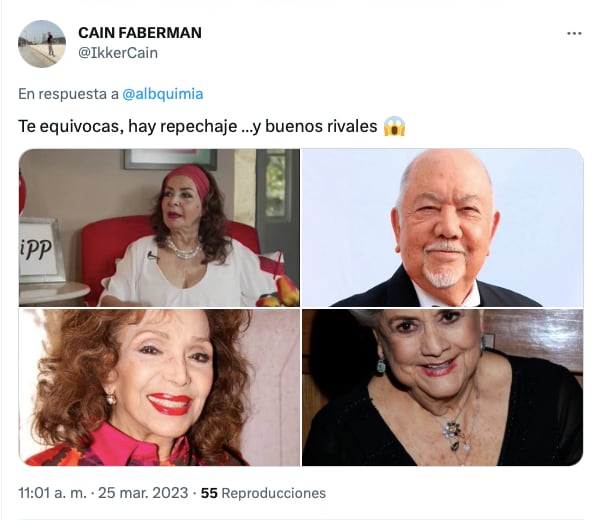Viewport: 595px width, 520px height.
Task: Click the iPP sign in first photo
Action: [x=36, y=250]
